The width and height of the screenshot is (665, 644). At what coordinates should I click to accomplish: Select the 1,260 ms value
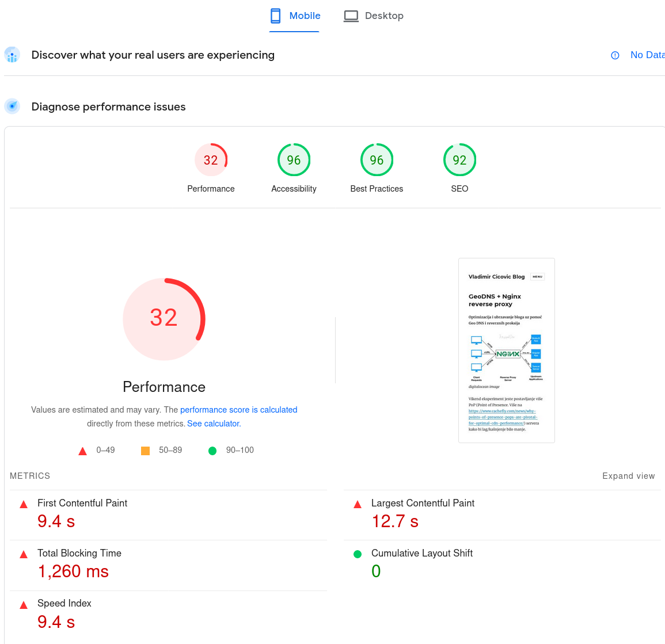click(x=73, y=571)
